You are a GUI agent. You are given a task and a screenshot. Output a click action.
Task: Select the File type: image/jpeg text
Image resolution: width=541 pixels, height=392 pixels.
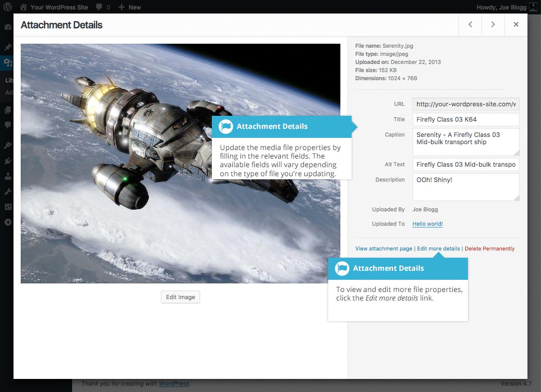(382, 54)
